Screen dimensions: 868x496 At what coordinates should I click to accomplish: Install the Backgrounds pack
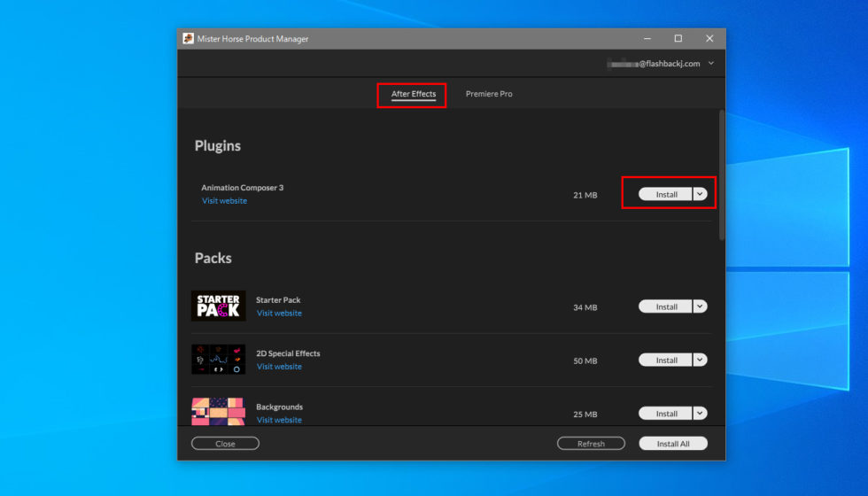tap(666, 413)
